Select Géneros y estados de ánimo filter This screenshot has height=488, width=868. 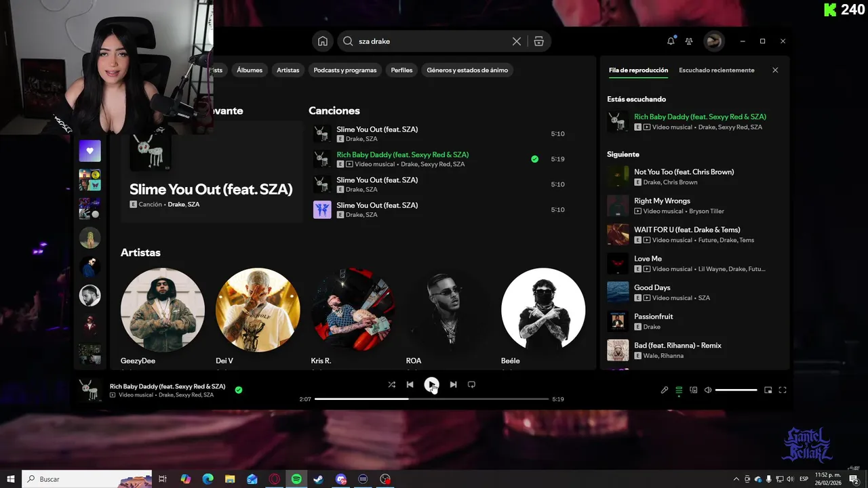tap(467, 70)
